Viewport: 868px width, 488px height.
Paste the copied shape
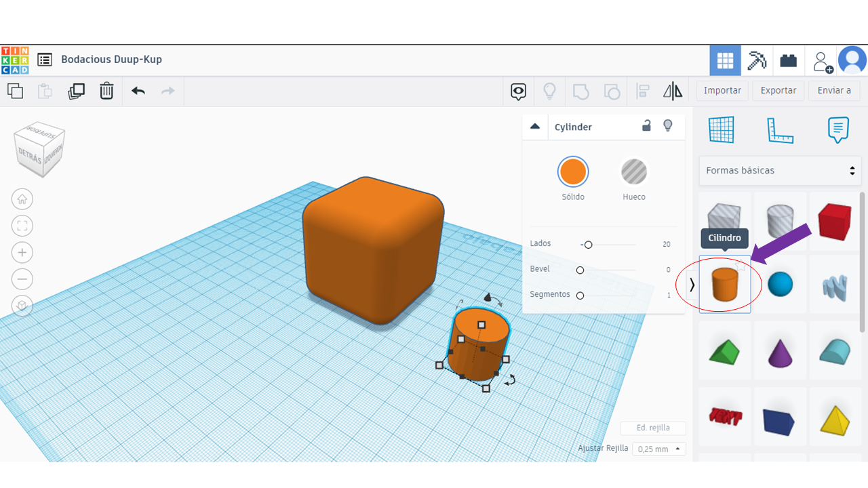45,91
